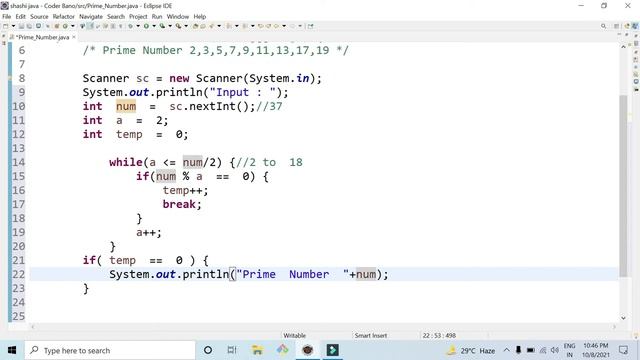
Task: Click line number 14 in the gutter
Action: tap(18, 162)
